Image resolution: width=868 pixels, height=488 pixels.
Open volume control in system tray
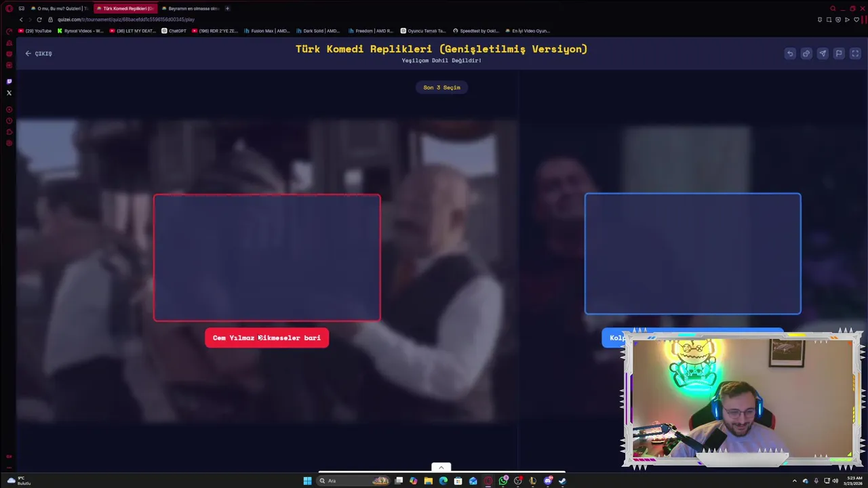tap(835, 481)
